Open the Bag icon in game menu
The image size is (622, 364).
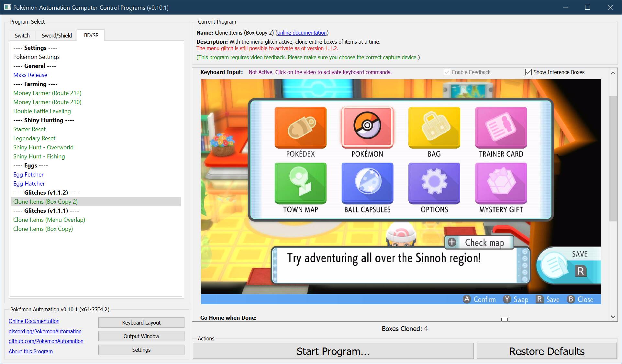(434, 127)
